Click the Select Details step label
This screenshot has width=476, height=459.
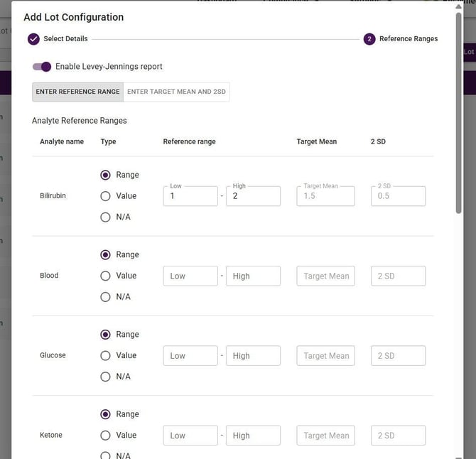click(65, 39)
